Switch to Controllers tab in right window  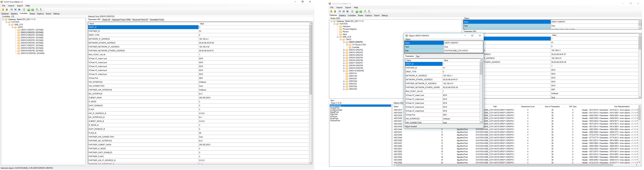pyautogui.click(x=352, y=15)
